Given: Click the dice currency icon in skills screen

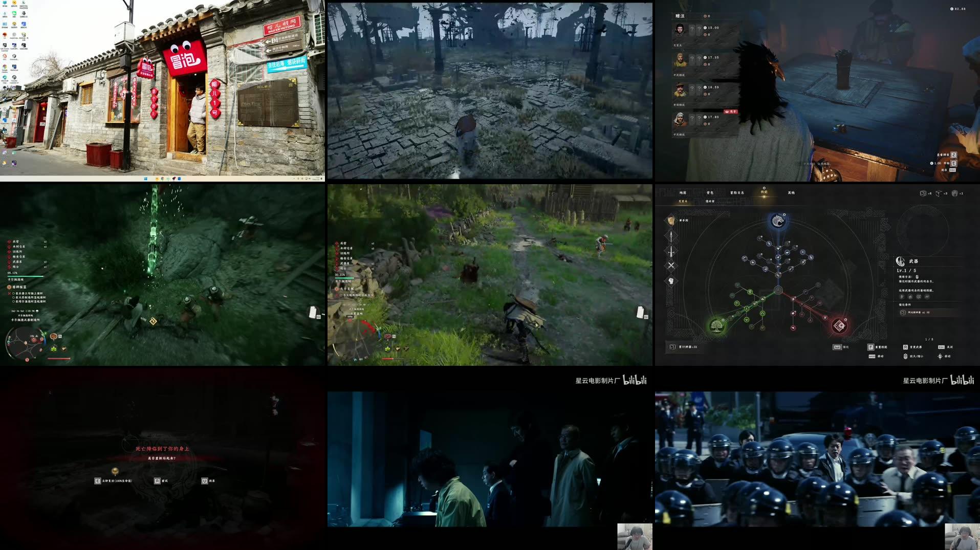Looking at the screenshot, I should point(923,193).
